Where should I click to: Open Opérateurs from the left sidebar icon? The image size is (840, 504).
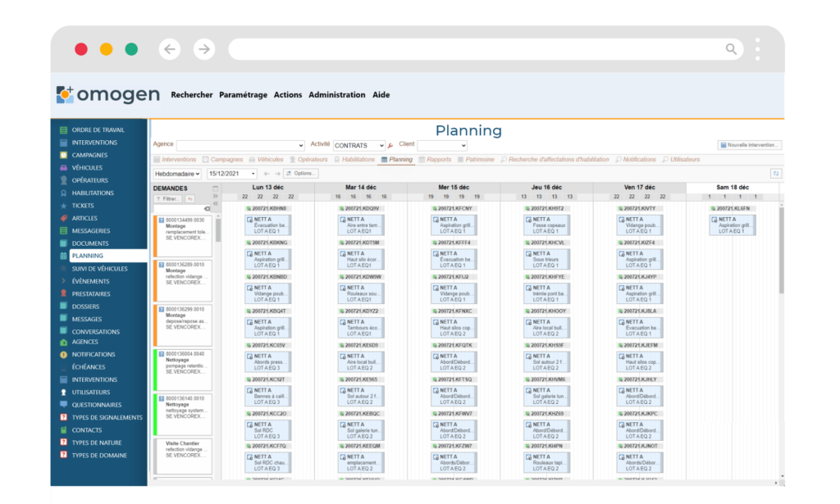pos(63,180)
